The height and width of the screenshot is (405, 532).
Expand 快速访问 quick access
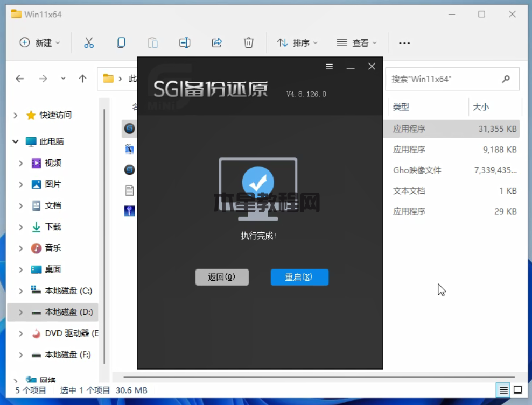(15, 116)
